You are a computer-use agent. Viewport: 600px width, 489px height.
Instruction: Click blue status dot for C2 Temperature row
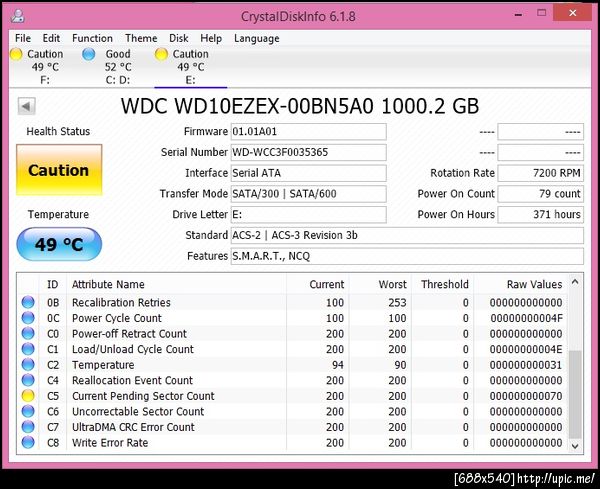[x=28, y=365]
